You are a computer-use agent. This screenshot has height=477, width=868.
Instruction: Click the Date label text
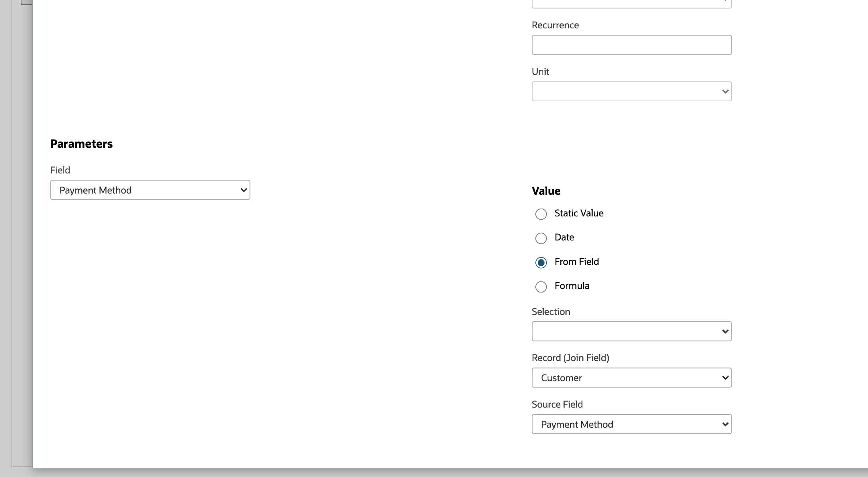564,237
